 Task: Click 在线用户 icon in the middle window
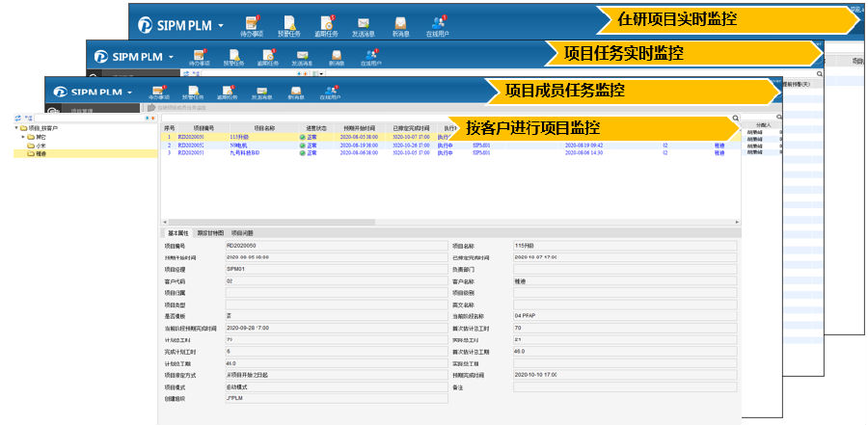[371, 55]
